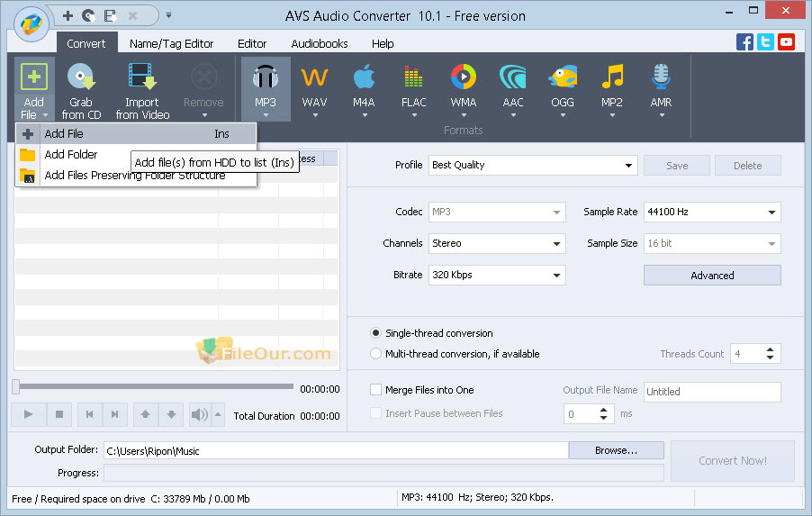The image size is (812, 516).
Task: Open quick-access toolbar customize arrow
Action: click(169, 15)
